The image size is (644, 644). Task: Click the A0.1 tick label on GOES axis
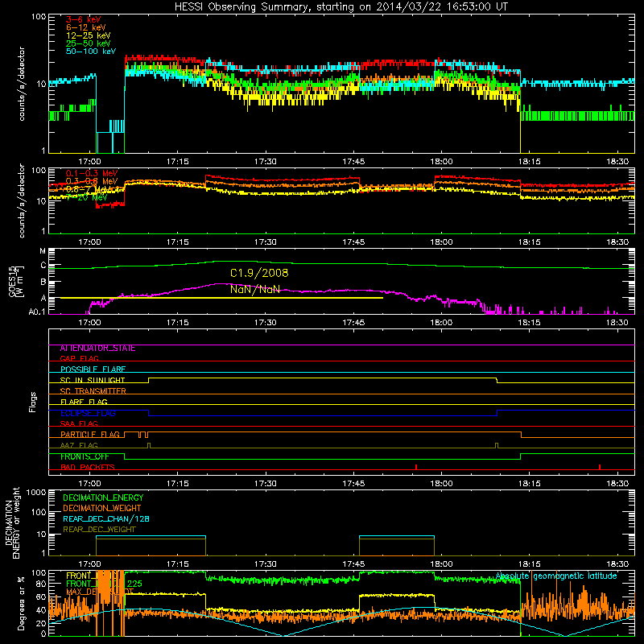[37, 312]
